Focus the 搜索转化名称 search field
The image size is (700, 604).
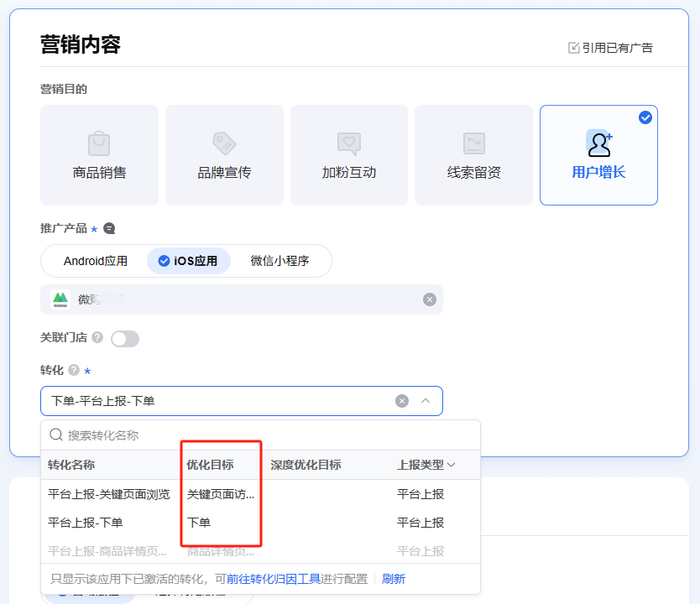[261, 435]
